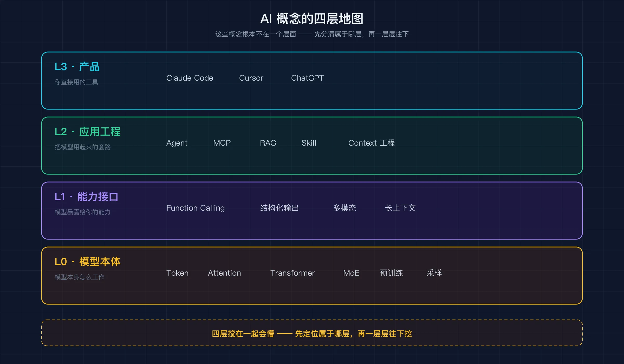Select the 'L2 · 应用工程' layer heading
The height and width of the screenshot is (364, 624).
click(87, 132)
